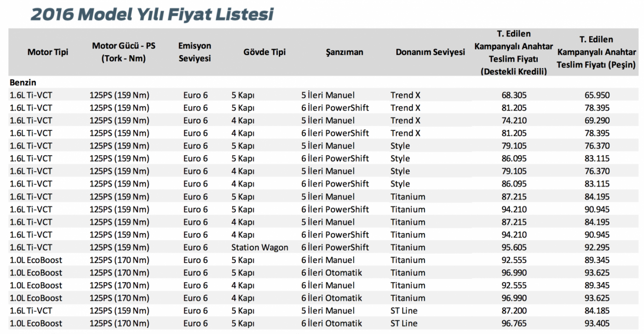
Task: Click the 93.405 cash price cell
Action: 597,323
